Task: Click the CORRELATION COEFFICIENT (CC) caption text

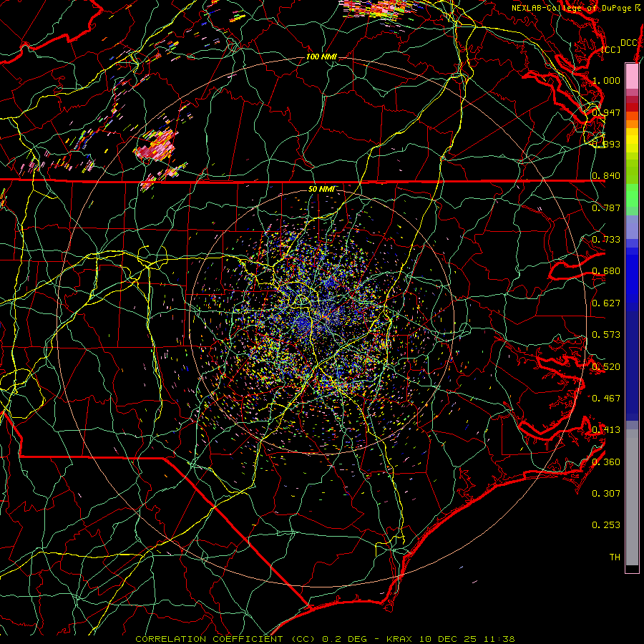Action: coord(225,639)
